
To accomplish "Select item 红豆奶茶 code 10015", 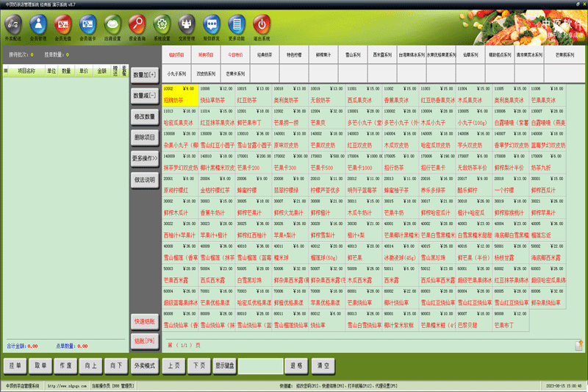I will tap(254, 96).
